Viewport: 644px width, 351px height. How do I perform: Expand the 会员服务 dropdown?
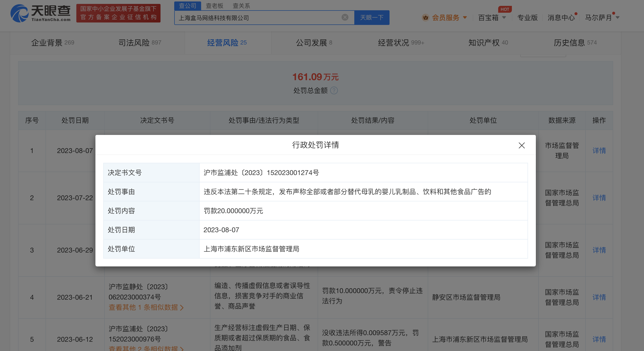[465, 18]
